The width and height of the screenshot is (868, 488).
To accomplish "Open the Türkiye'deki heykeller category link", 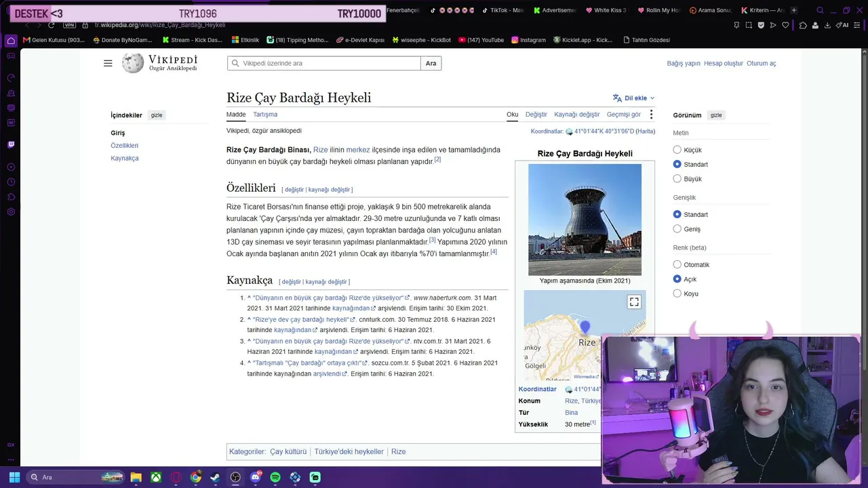I will coord(349,451).
